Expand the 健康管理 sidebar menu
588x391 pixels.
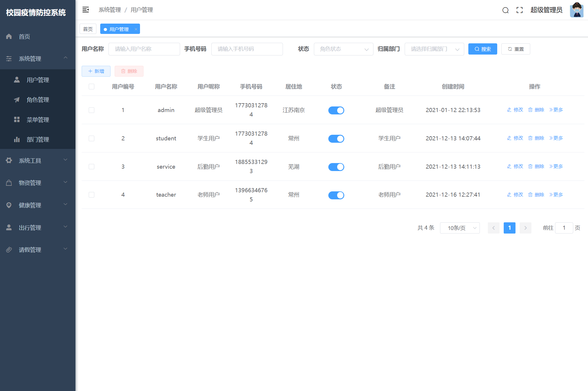point(37,205)
